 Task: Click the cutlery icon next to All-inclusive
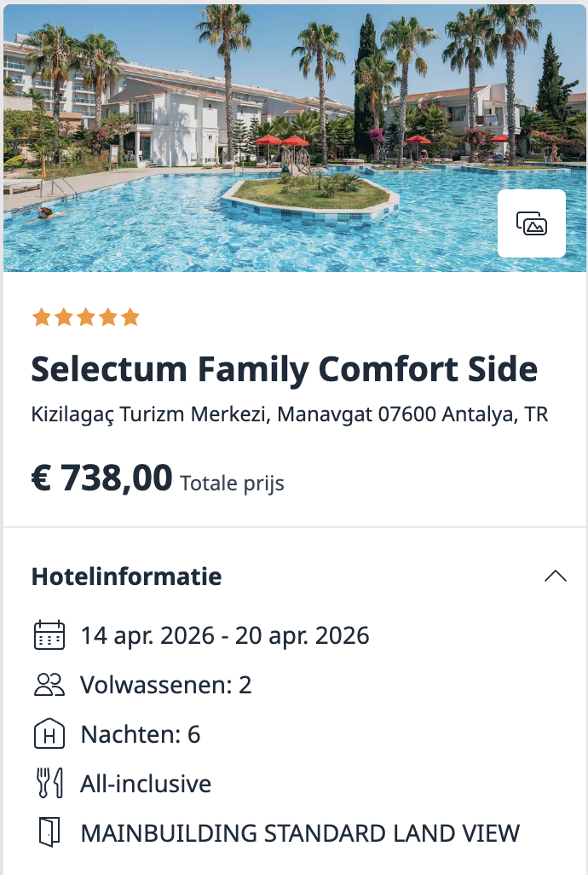(x=51, y=783)
